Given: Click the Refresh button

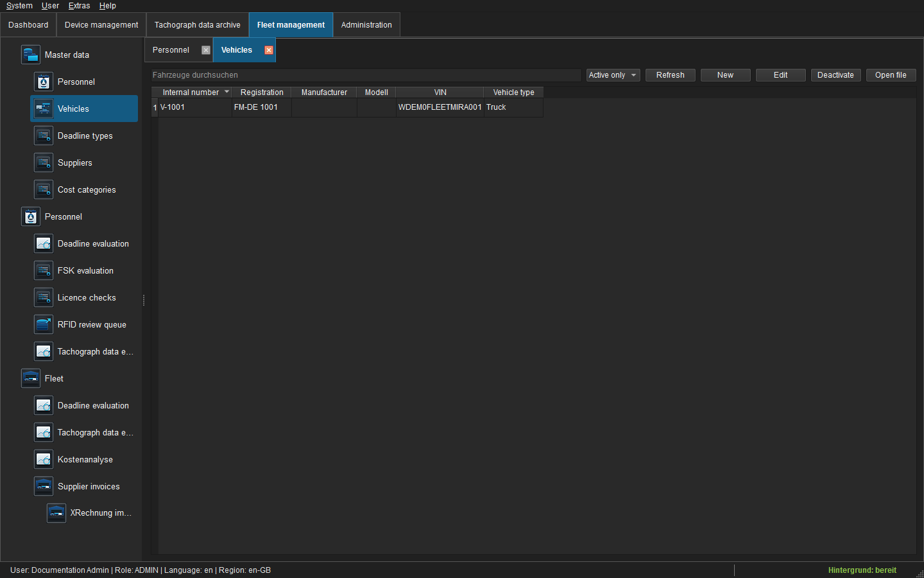Looking at the screenshot, I should coord(671,75).
